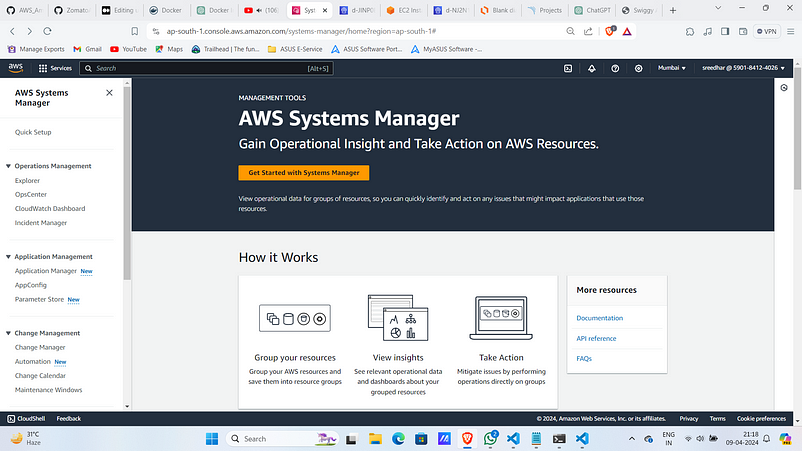Screen dimensions: 802x451
Task: Open the FAQs link
Action: [x=584, y=358]
